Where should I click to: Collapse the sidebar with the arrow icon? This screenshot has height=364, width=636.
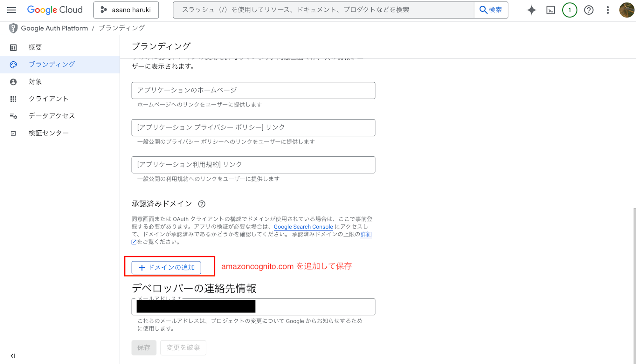[x=13, y=356]
